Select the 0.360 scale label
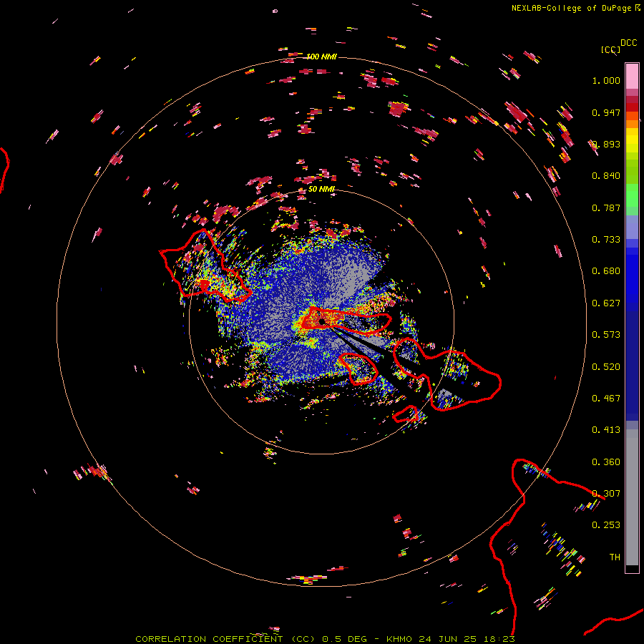 tap(606, 462)
